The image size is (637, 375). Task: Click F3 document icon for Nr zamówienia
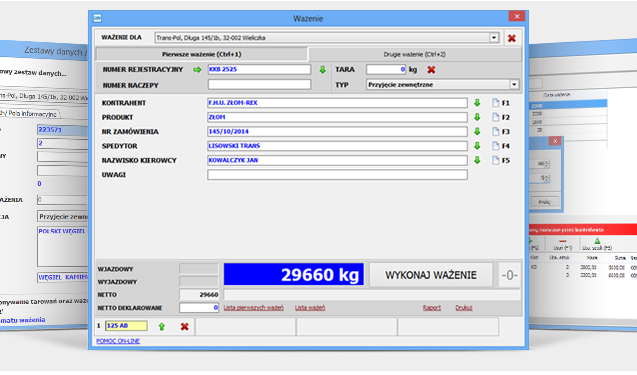tap(496, 132)
